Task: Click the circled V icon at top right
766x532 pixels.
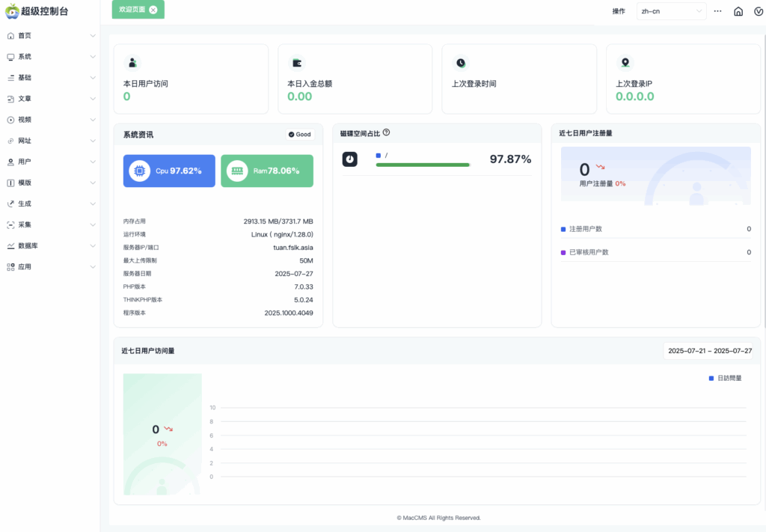Action: [x=759, y=11]
